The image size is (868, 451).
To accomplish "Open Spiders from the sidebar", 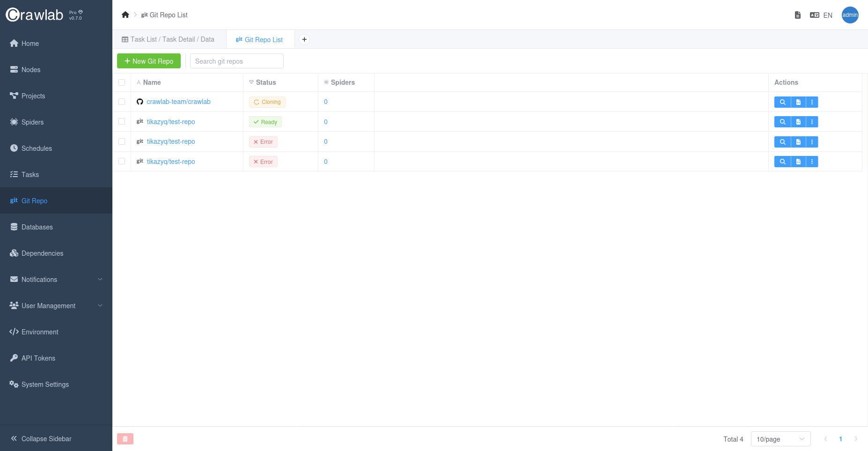I will tap(32, 122).
